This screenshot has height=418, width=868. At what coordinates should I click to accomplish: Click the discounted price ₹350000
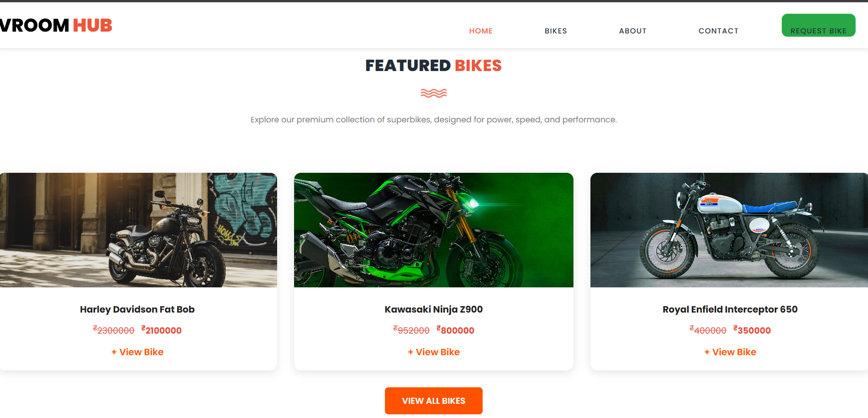[x=752, y=330]
